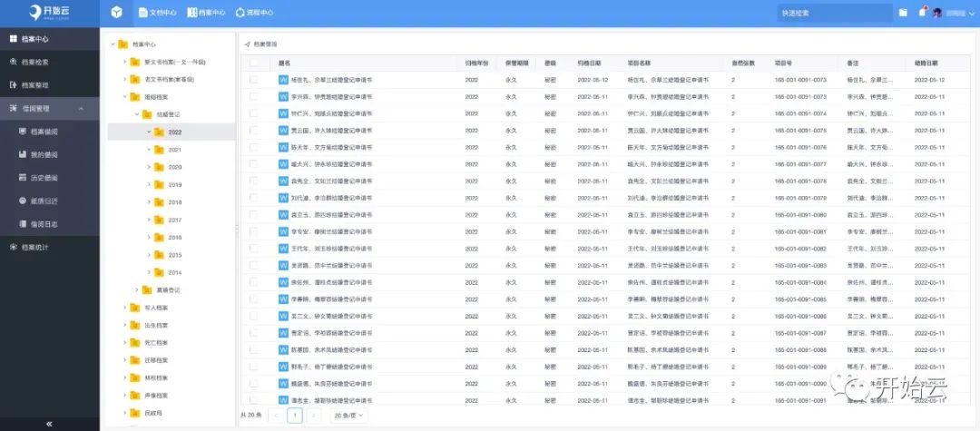Collapse sidebar with double-chevron icon
Screen dimensions: 980x431
point(49,423)
